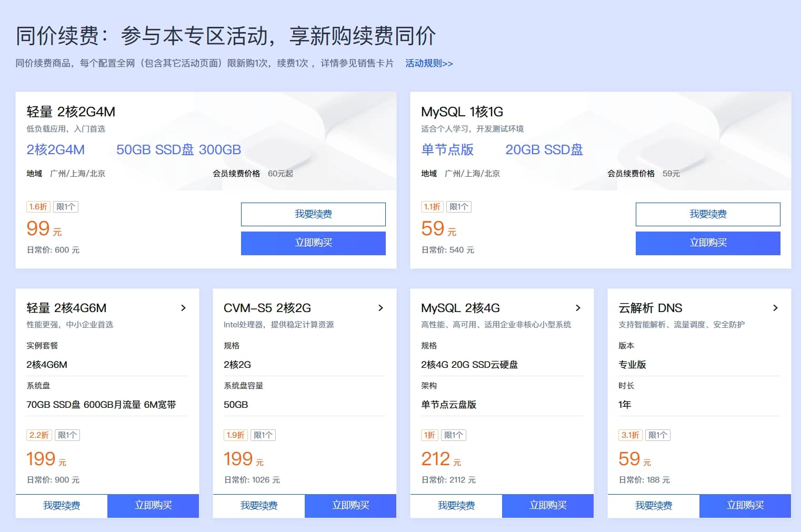Click 低负载应用，入门首选 subtitle
The width and height of the screenshot is (801, 532).
(66, 129)
